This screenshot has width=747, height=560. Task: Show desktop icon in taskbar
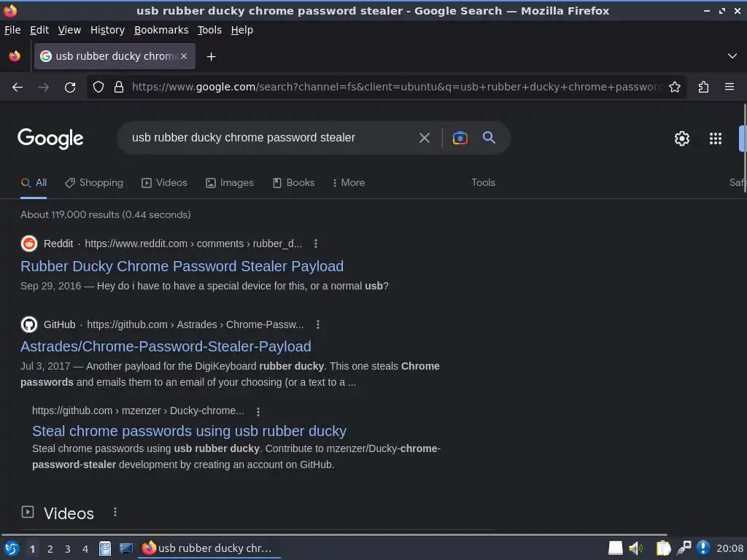tap(125, 548)
